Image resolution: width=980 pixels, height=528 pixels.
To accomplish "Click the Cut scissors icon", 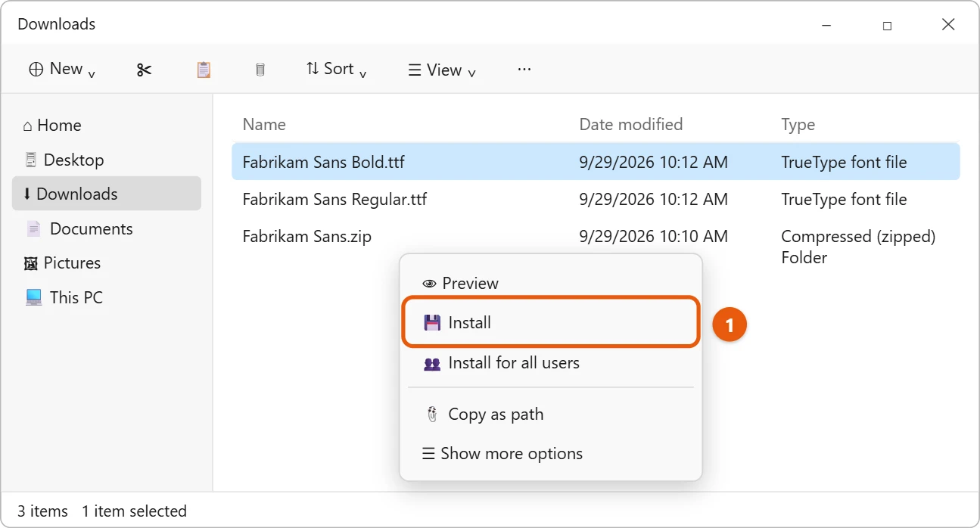I will (x=144, y=70).
